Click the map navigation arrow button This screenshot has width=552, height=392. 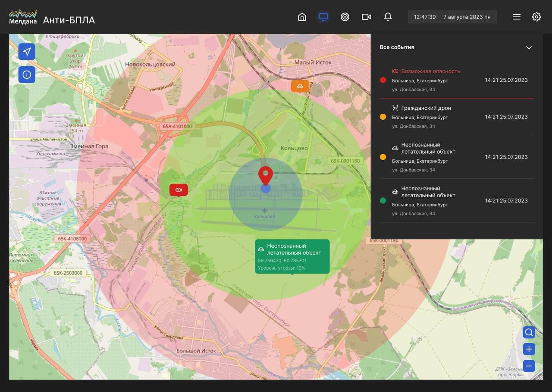(x=27, y=52)
